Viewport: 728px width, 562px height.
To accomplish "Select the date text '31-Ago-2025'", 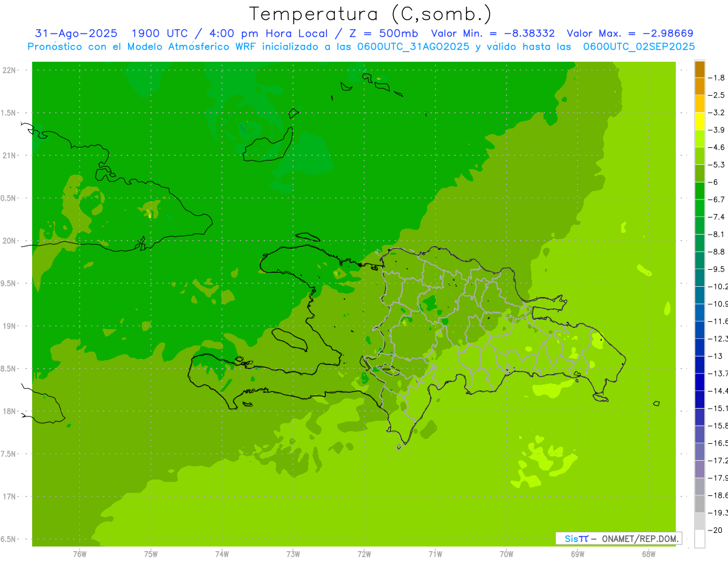I will coord(76,33).
